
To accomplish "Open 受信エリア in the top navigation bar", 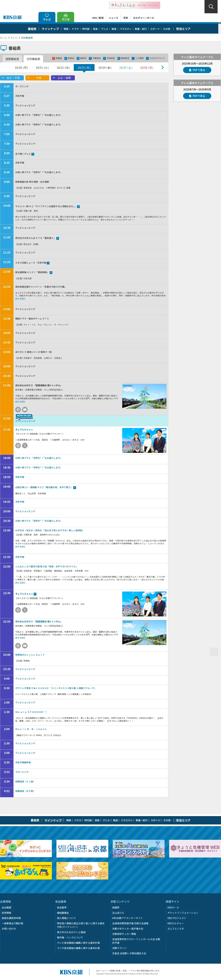I will pos(183,29).
